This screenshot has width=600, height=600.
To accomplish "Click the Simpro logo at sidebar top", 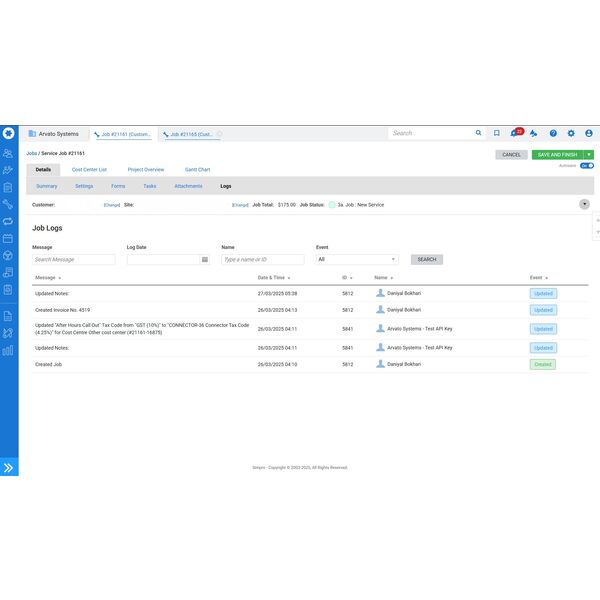I will [x=8, y=133].
